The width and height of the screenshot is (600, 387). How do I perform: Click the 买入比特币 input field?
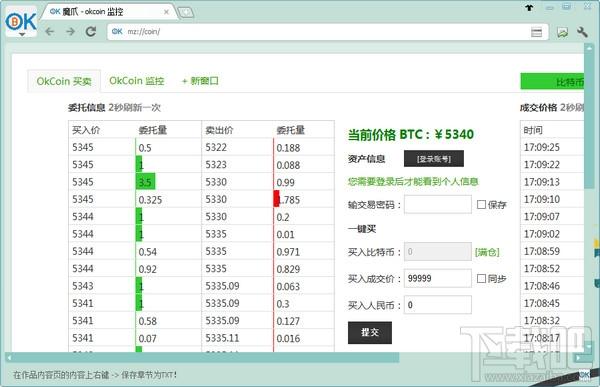pos(438,252)
